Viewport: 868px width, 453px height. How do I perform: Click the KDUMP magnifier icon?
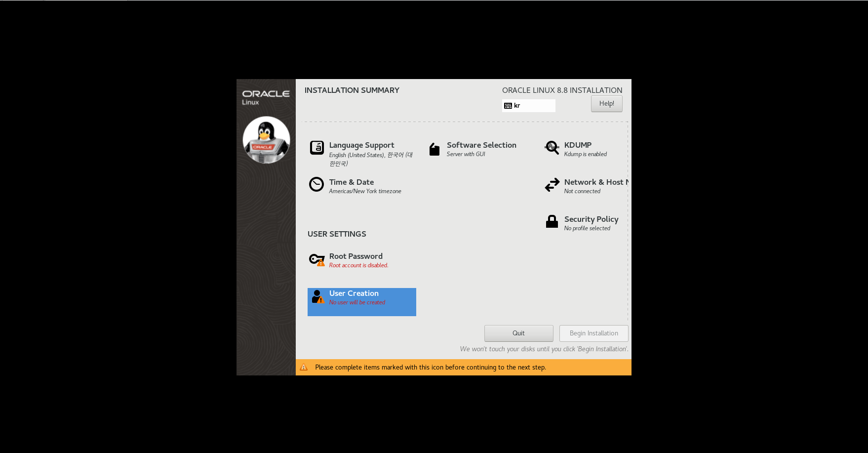tap(552, 148)
